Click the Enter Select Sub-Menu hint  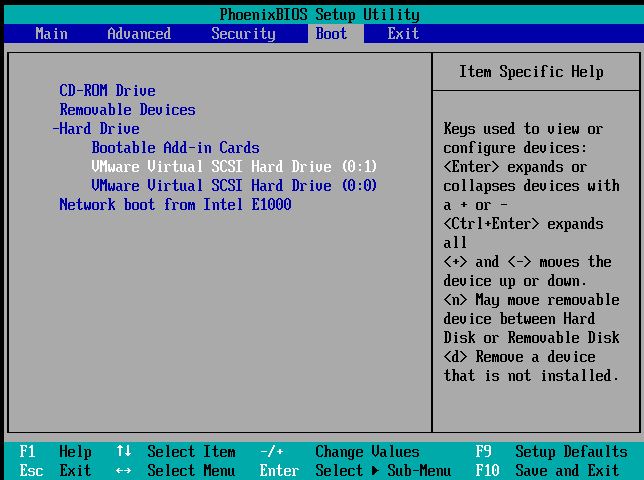(355, 471)
